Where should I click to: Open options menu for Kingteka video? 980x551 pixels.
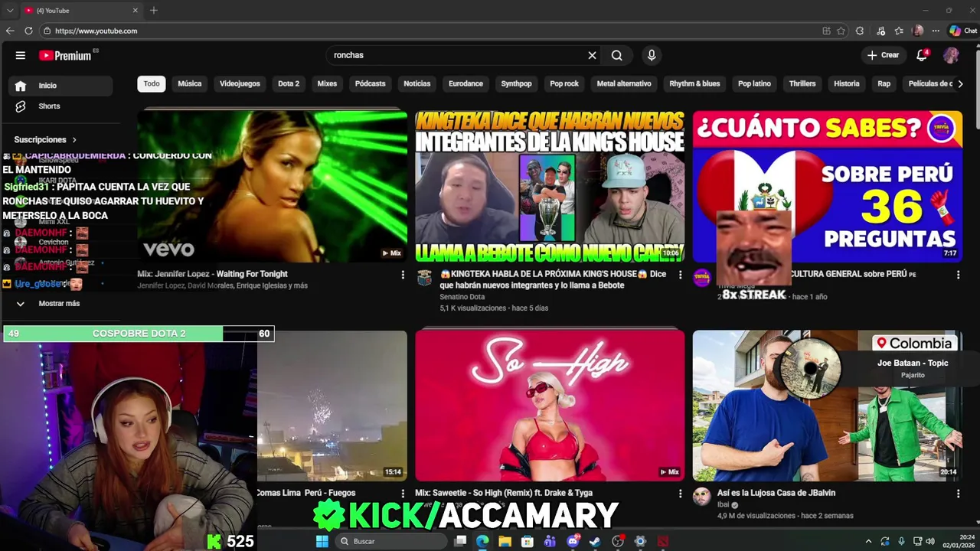click(x=680, y=275)
